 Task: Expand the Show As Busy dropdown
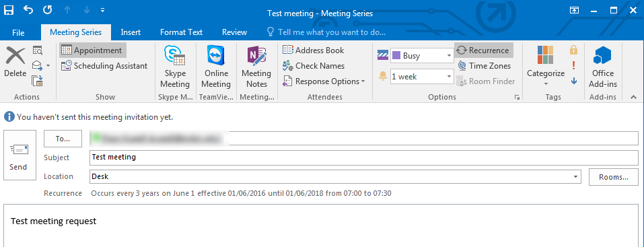(x=449, y=55)
